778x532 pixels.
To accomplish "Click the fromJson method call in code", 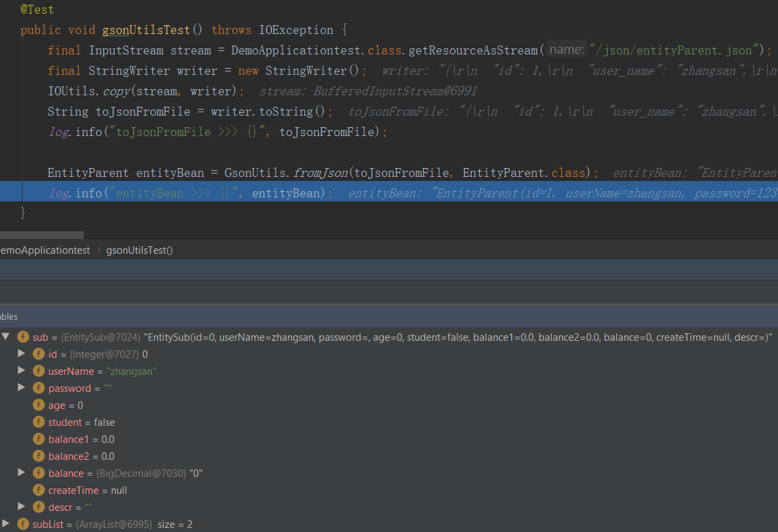I will [x=320, y=173].
